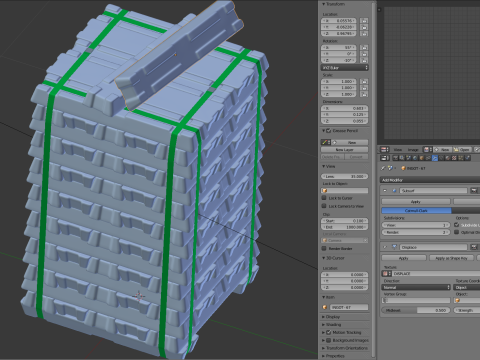The height and width of the screenshot is (360, 480).
Task: Click the Subsurf modifier type icon
Action: click(394, 191)
